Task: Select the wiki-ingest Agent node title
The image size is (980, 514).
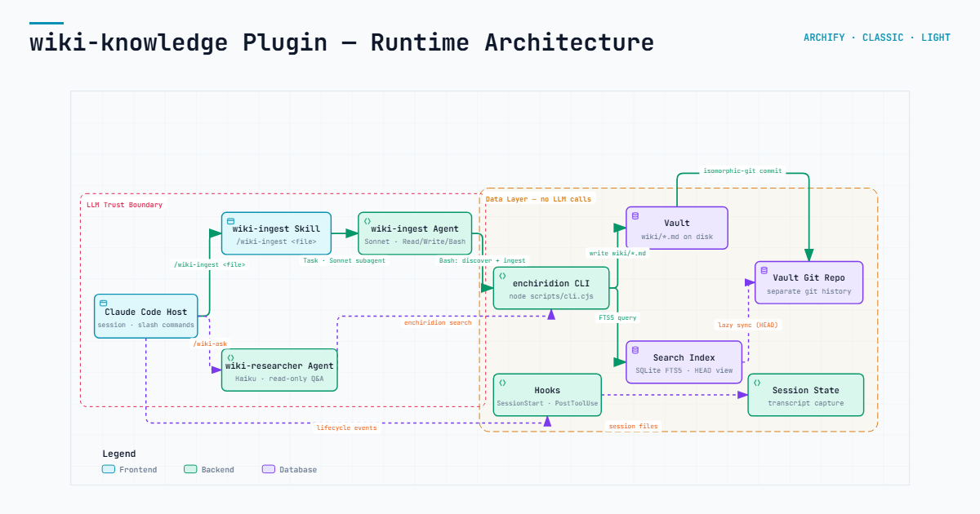Action: (415, 229)
